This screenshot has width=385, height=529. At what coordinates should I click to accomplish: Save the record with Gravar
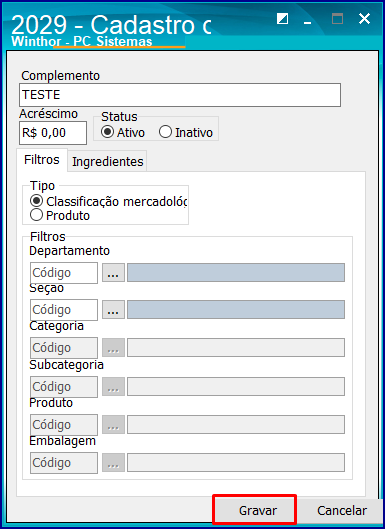click(255, 510)
